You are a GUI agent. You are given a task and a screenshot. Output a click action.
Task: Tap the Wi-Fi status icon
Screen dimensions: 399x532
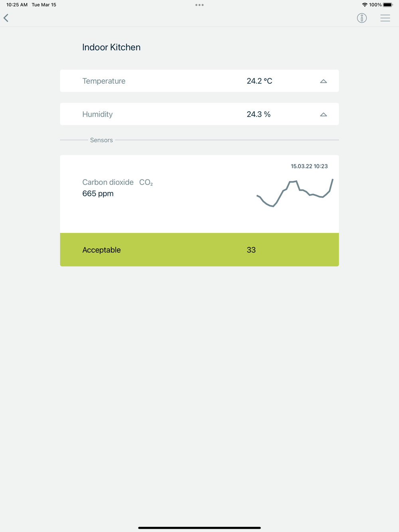click(364, 5)
